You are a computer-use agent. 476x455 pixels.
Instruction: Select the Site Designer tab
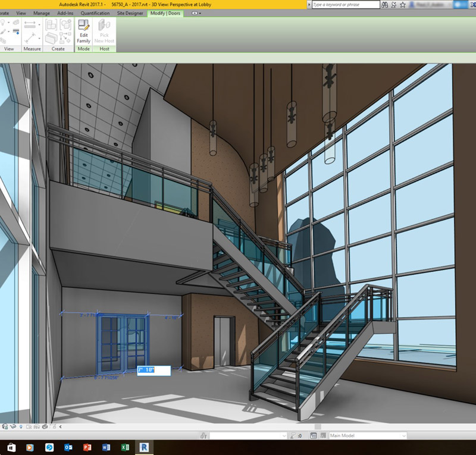click(x=130, y=13)
